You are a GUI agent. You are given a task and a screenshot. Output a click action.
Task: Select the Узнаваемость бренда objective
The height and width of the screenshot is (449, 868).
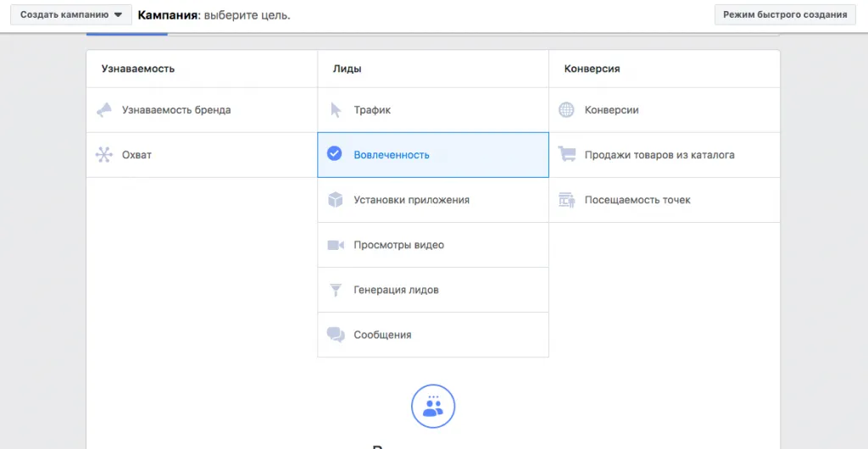click(202, 110)
